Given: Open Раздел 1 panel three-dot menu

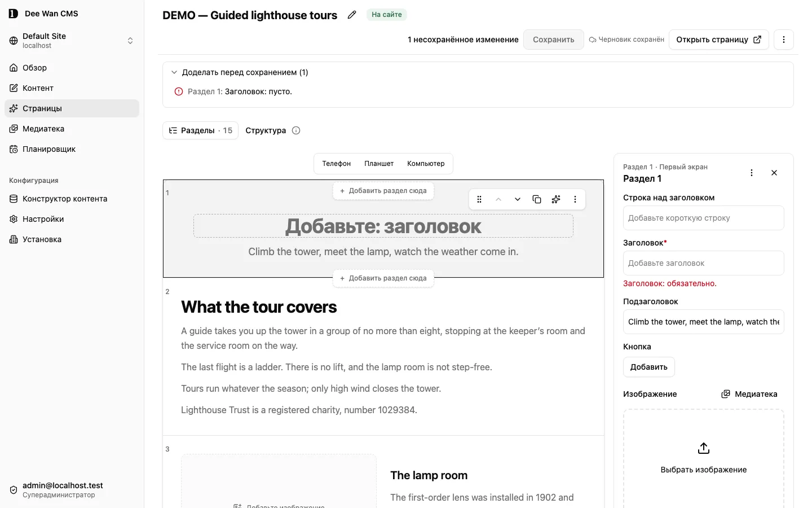Looking at the screenshot, I should pos(752,173).
